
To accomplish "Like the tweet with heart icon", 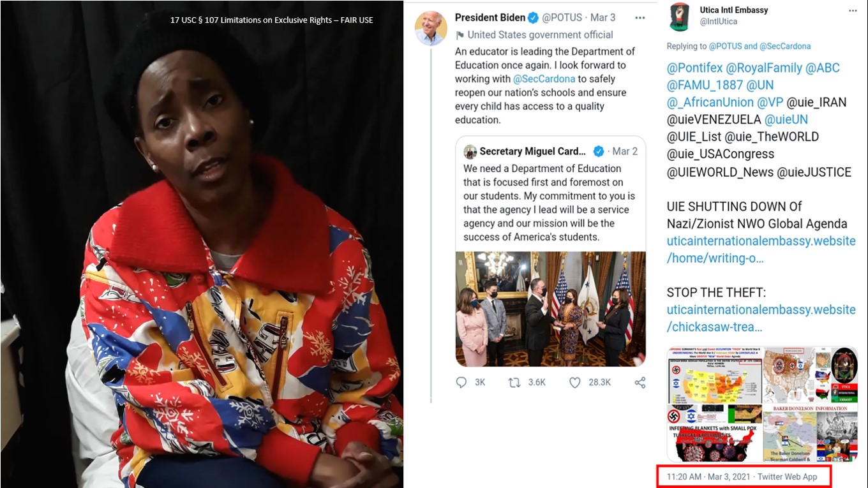I will click(x=574, y=382).
